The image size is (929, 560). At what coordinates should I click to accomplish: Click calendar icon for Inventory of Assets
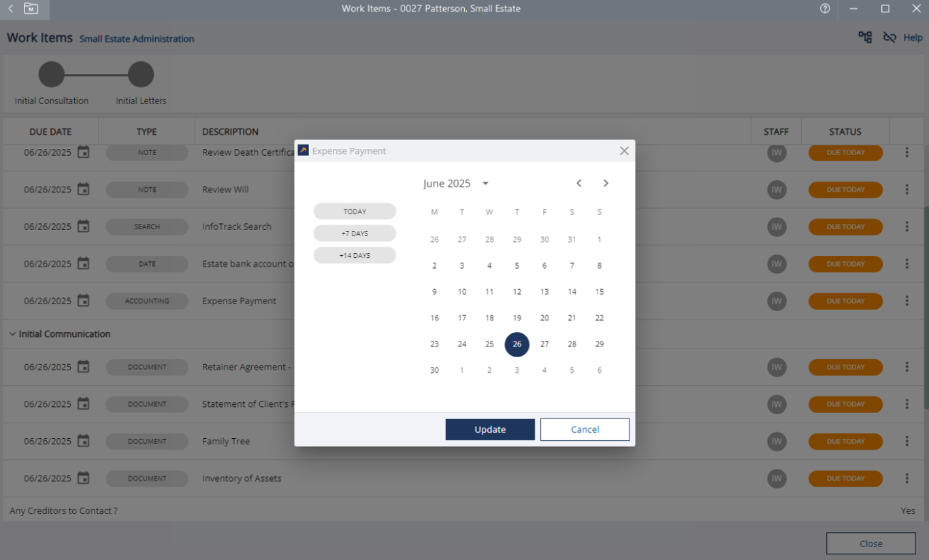click(x=83, y=478)
